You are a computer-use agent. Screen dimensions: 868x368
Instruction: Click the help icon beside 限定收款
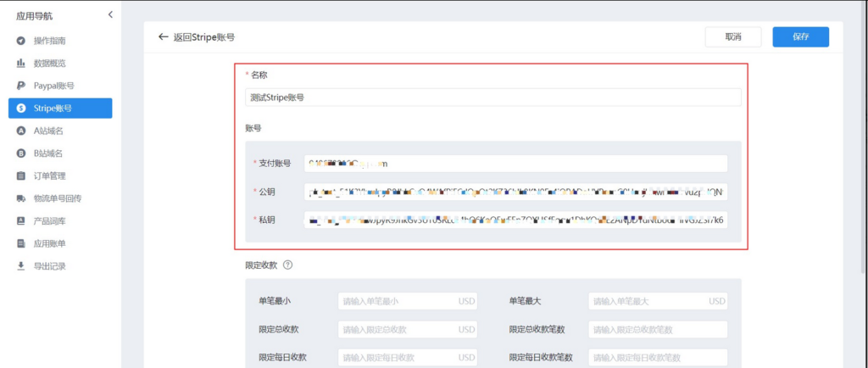pyautogui.click(x=287, y=265)
